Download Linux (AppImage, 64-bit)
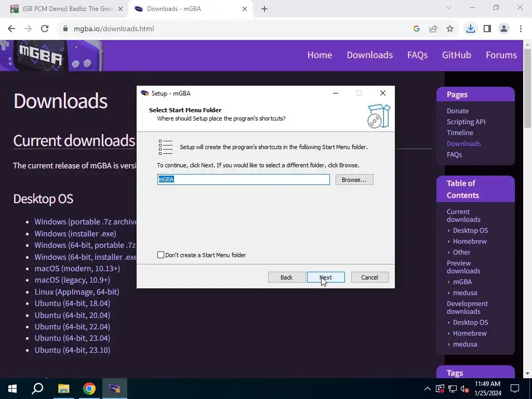 [77, 292]
